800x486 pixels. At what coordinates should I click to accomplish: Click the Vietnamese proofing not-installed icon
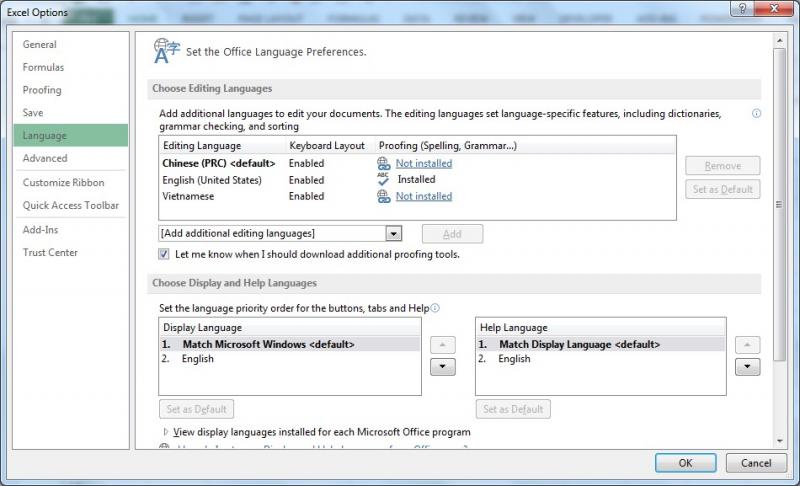(x=384, y=196)
